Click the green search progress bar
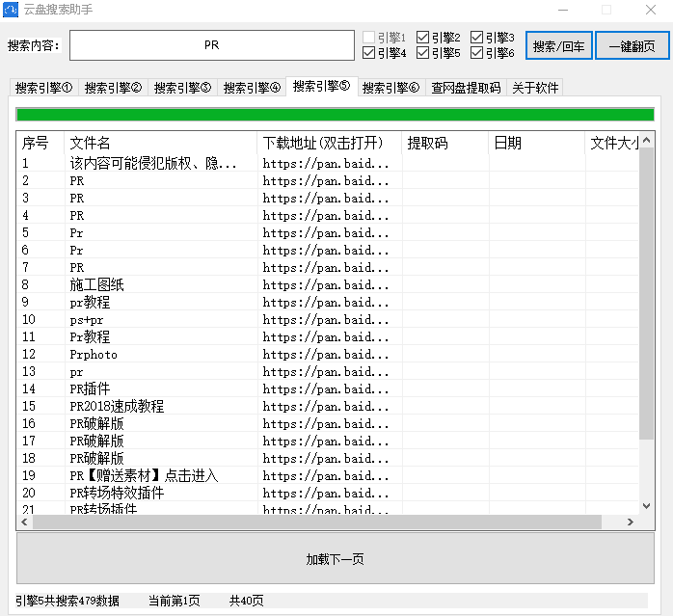The height and width of the screenshot is (616, 673). [x=336, y=115]
